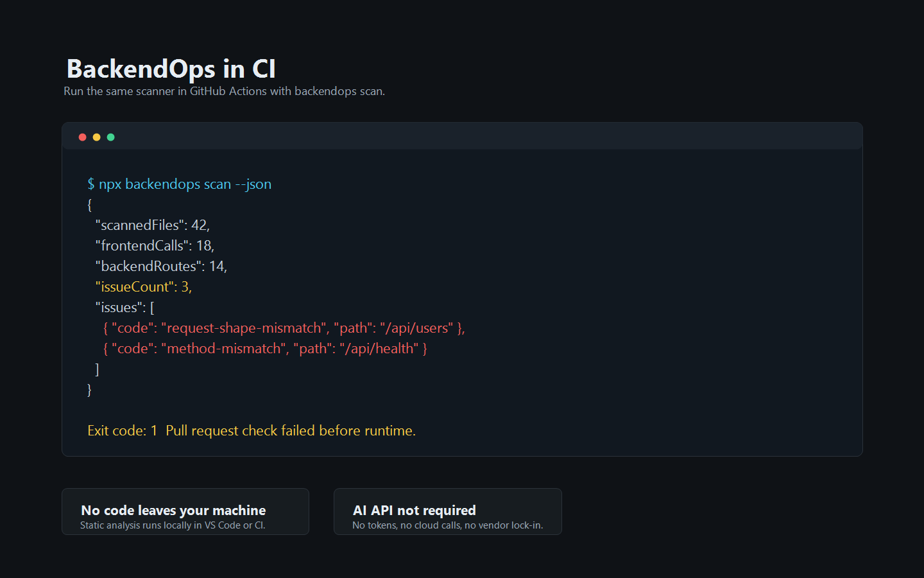Click the subtitle 'Run the same scanner in GitHub Actions'
The height and width of the screenshot is (578, 924).
[x=224, y=91]
